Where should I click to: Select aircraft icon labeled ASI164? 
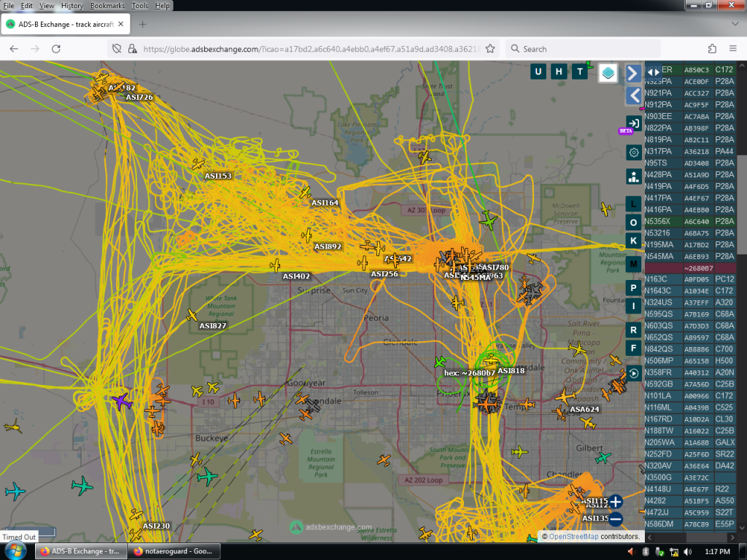(305, 192)
